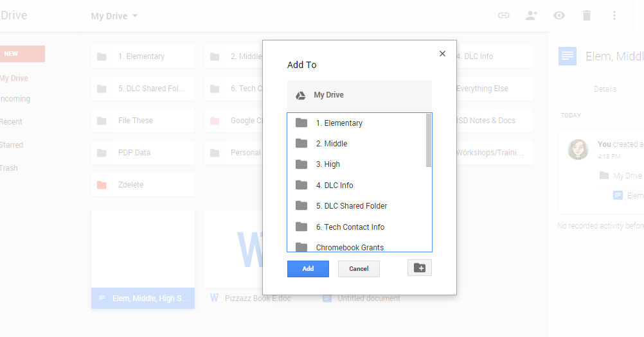Open the More actions three-dot menu

tap(614, 15)
